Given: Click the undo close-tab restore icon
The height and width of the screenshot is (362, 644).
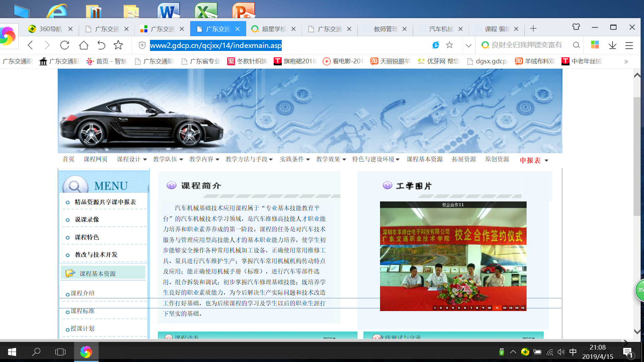Looking at the screenshot, I should [101, 45].
